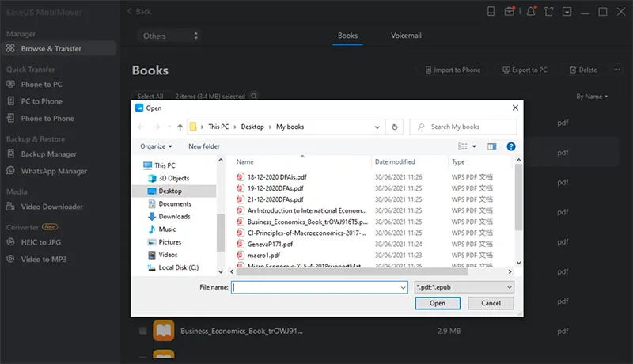Image resolution: width=633 pixels, height=364 pixels.
Task: Open recent locations chevron in dialog
Action: click(x=169, y=127)
